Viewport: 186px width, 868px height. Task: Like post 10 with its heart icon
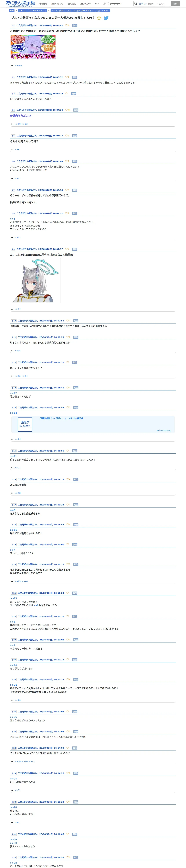pos(68,321)
